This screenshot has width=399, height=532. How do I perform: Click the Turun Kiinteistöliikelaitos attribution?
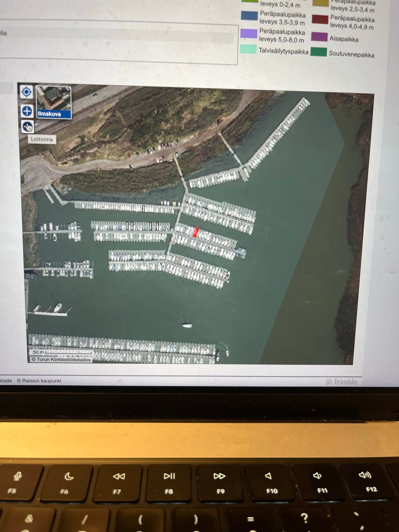click(x=61, y=360)
